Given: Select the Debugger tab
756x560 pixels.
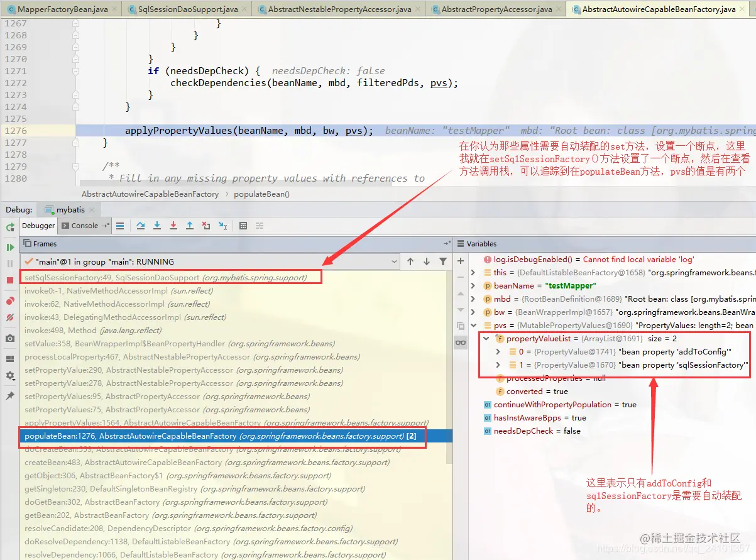Looking at the screenshot, I should 38,226.
